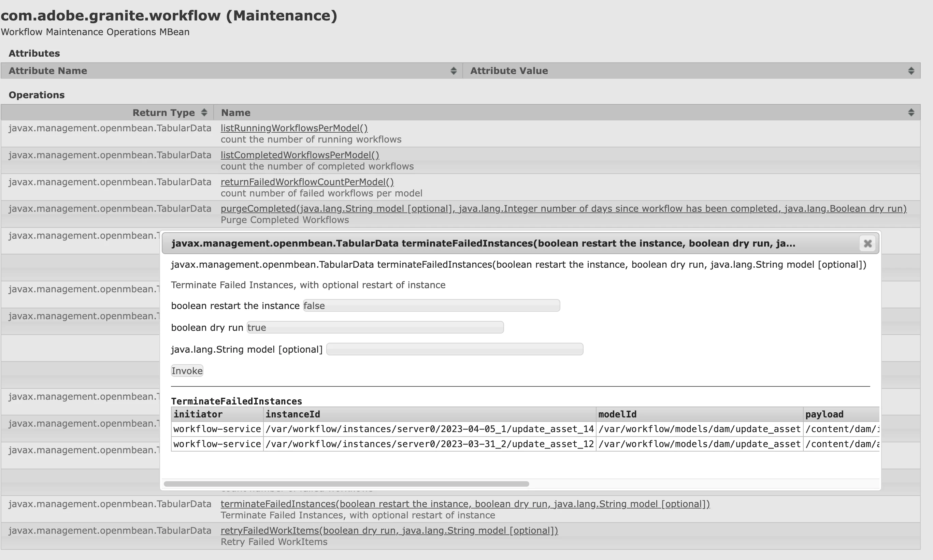Open returnFailedWorkflowCountPerModel() operation link
The image size is (933, 560).
[x=307, y=182]
